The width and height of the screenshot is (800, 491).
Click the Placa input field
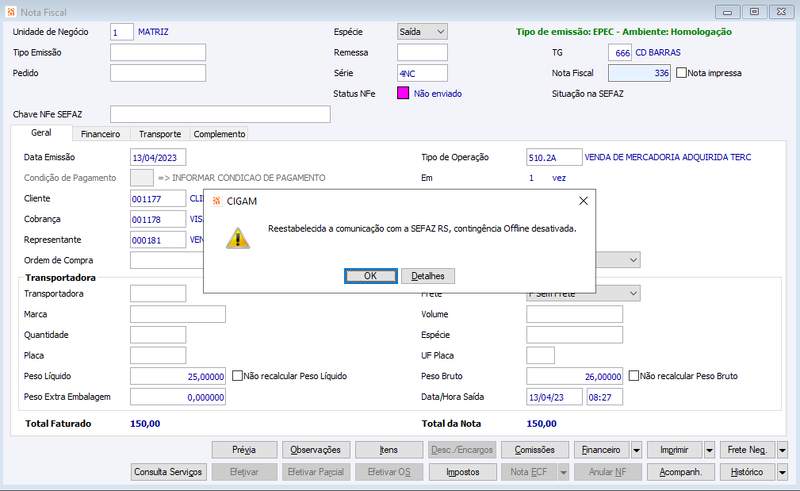pos(158,355)
